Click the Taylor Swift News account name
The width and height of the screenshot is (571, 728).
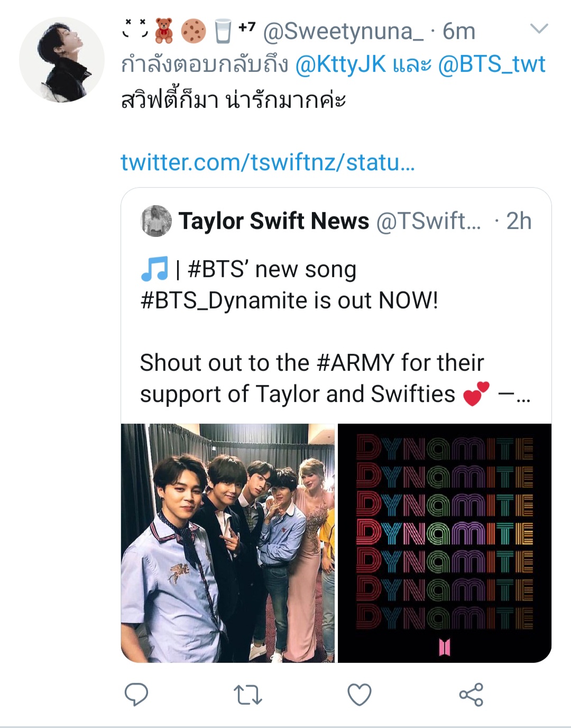point(273,221)
